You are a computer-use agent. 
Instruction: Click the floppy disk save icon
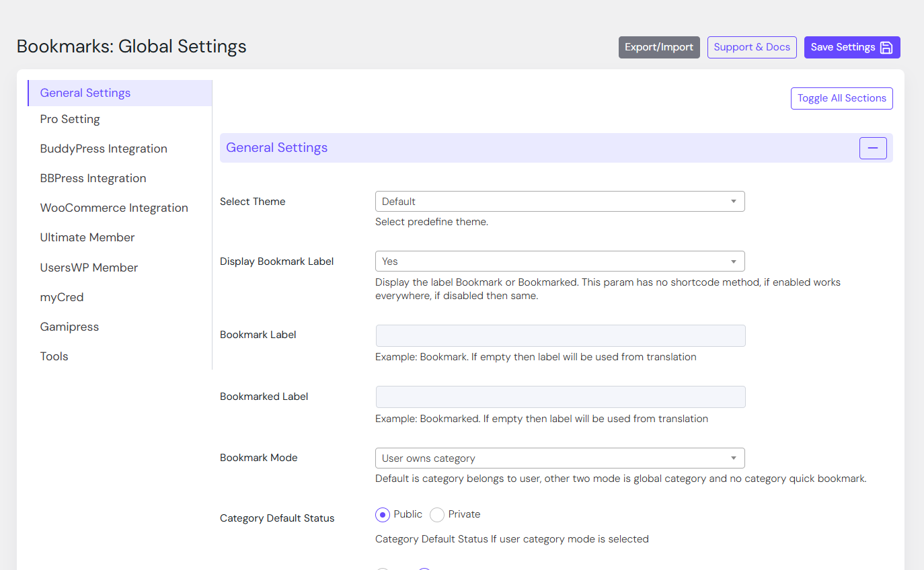[886, 47]
